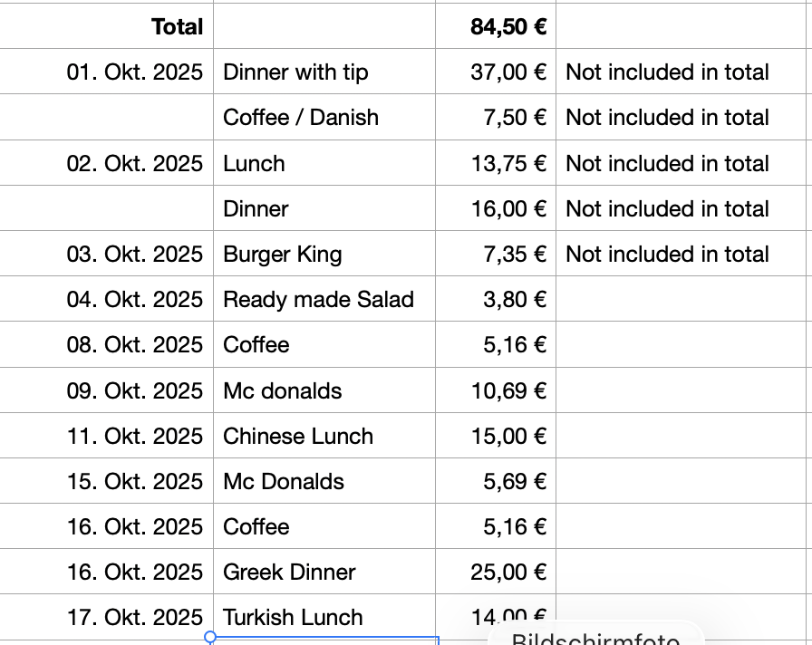The width and height of the screenshot is (812, 645).
Task: Select the Greek Dinner cell
Action: (x=289, y=572)
